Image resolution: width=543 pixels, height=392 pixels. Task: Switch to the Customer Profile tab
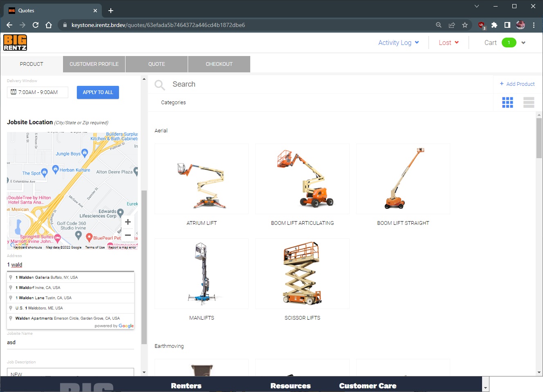pyautogui.click(x=94, y=64)
